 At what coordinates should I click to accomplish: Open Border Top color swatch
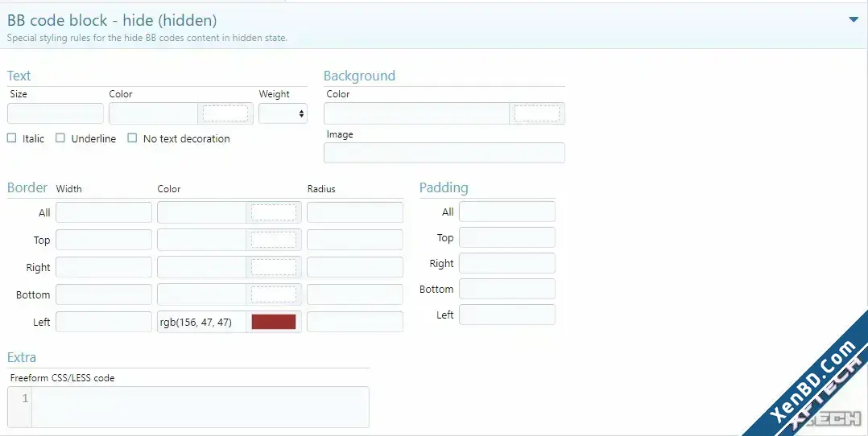274,240
